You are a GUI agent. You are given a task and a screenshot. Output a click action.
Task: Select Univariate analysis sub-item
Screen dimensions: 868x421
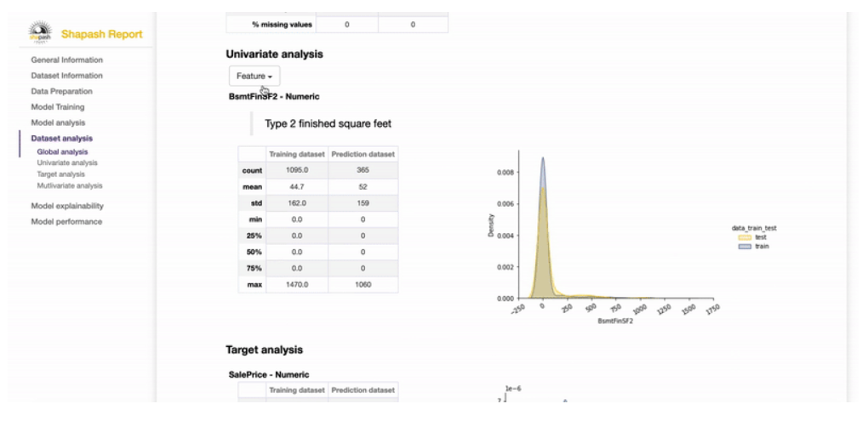coord(67,163)
